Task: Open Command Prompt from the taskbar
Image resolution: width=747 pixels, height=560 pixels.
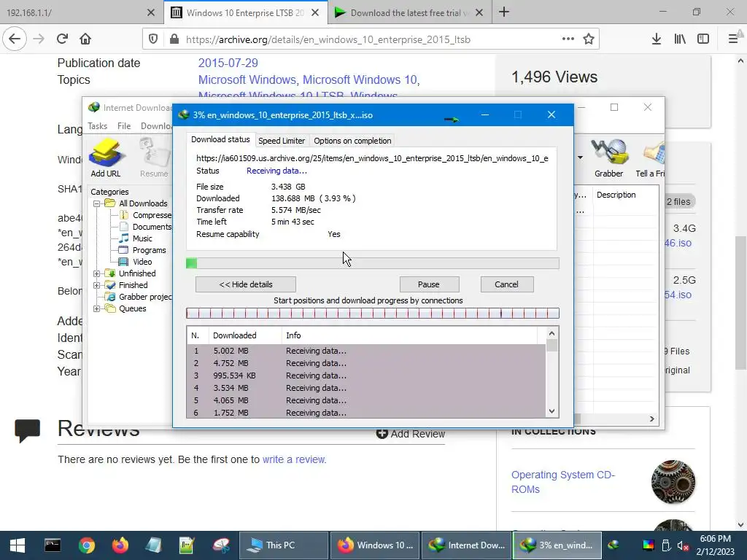Action: [x=53, y=545]
